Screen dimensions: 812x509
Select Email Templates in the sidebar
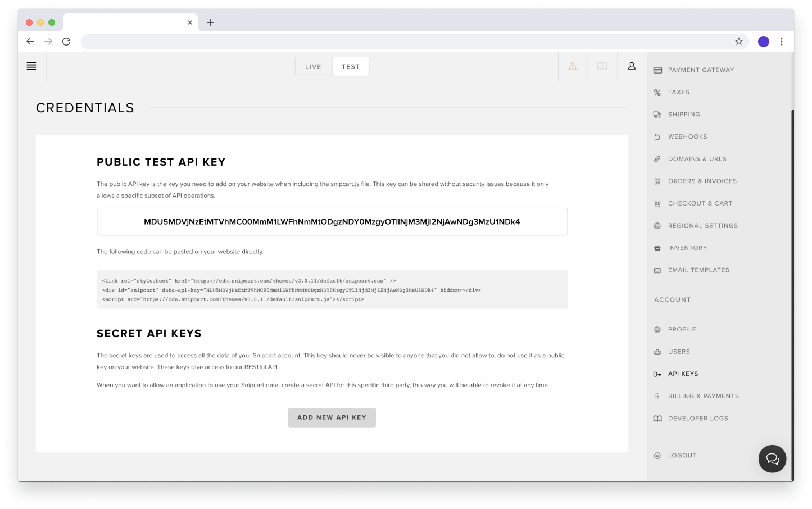click(x=698, y=270)
